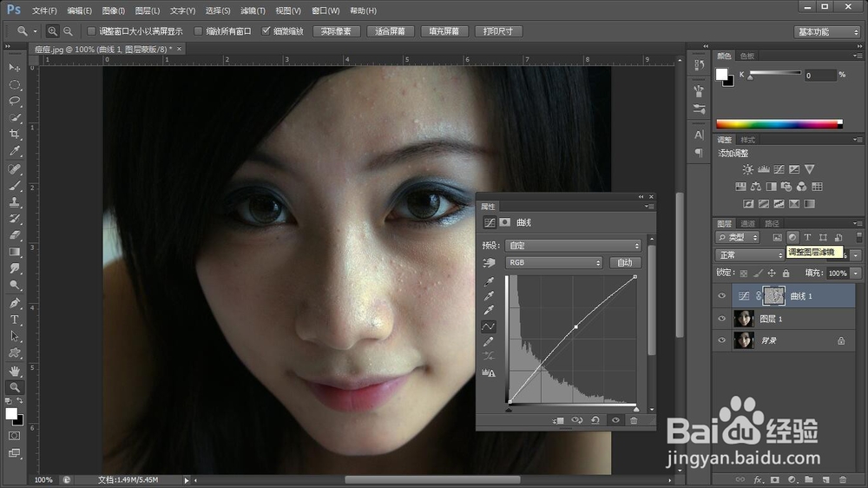Open the RGB channel dropdown
Image resolution: width=868 pixels, height=488 pixels.
553,262
